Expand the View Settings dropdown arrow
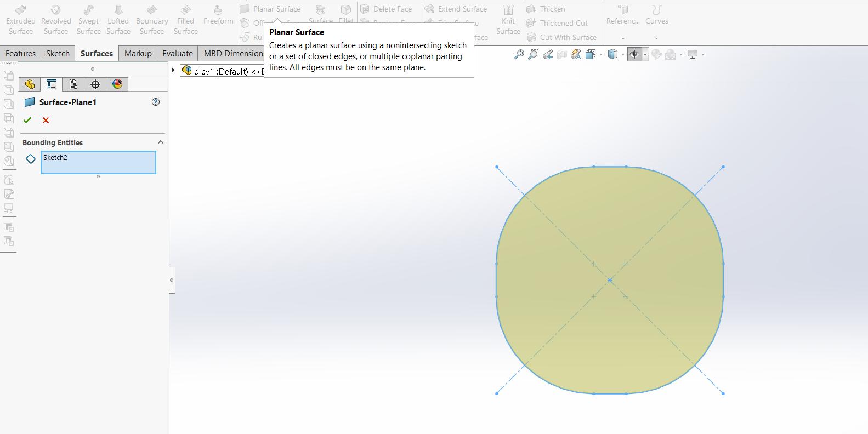The width and height of the screenshot is (868, 434). (703, 54)
